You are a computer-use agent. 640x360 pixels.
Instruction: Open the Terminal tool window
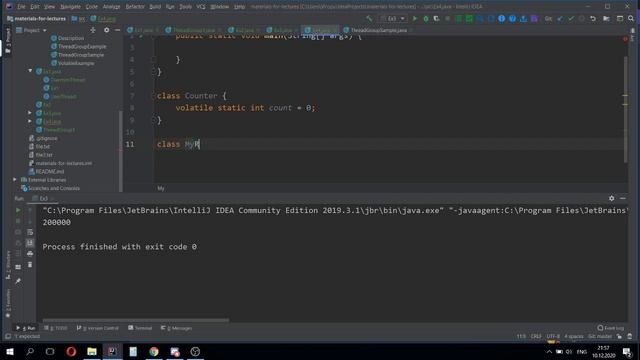140,328
